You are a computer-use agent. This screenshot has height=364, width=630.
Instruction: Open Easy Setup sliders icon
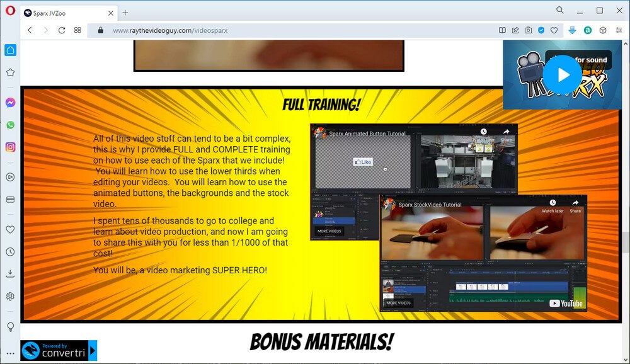click(619, 30)
